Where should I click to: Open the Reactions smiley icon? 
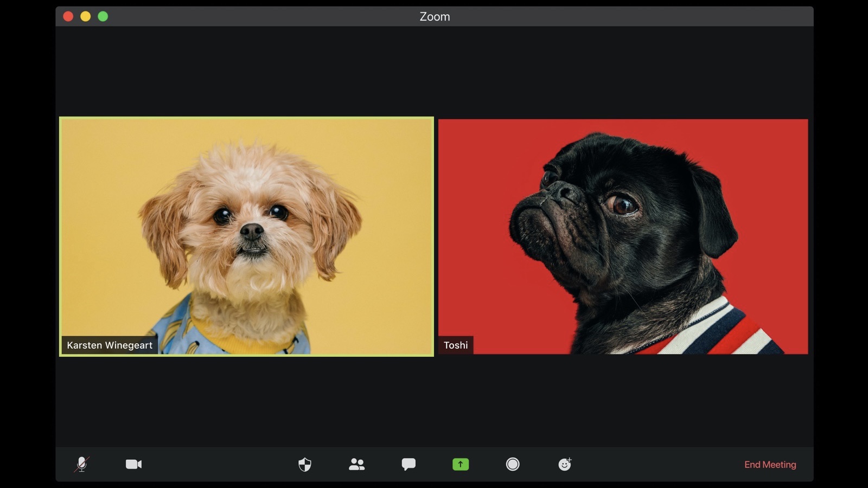[x=565, y=464]
